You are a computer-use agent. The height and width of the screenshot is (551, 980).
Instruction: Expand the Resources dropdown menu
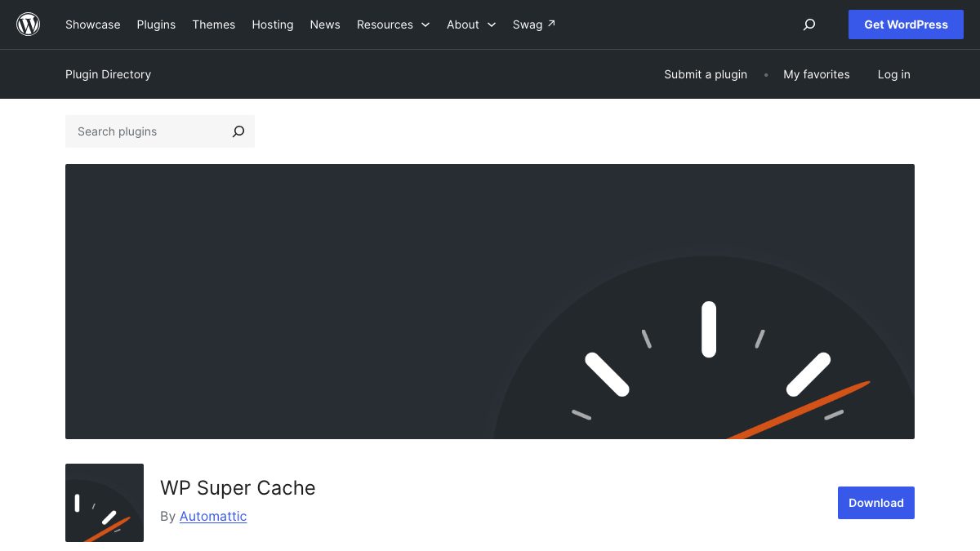pyautogui.click(x=394, y=24)
